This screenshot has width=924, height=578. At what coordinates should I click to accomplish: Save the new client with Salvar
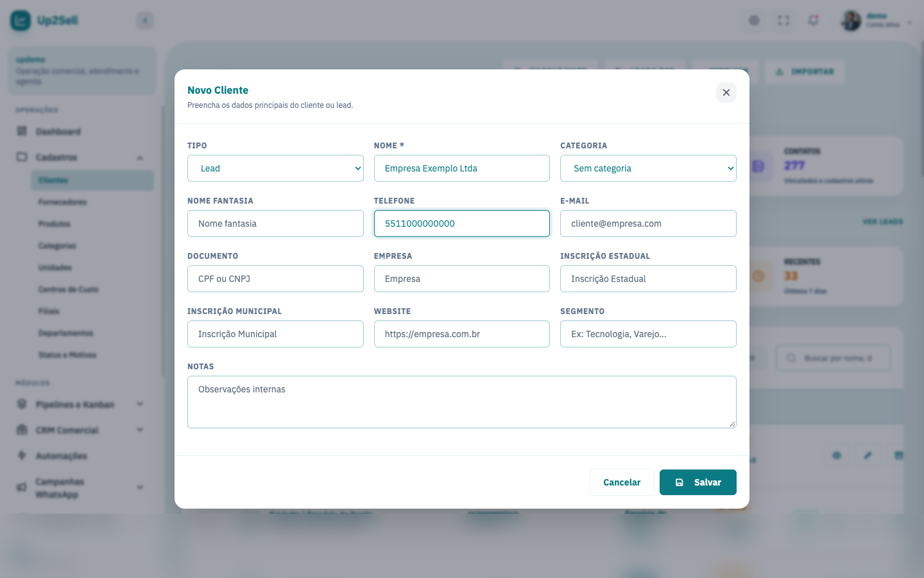[698, 482]
